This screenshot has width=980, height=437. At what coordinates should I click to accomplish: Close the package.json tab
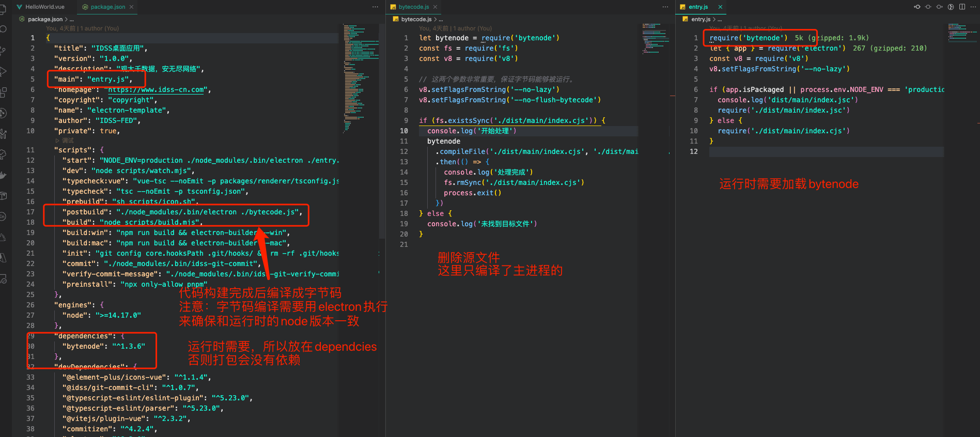132,7
